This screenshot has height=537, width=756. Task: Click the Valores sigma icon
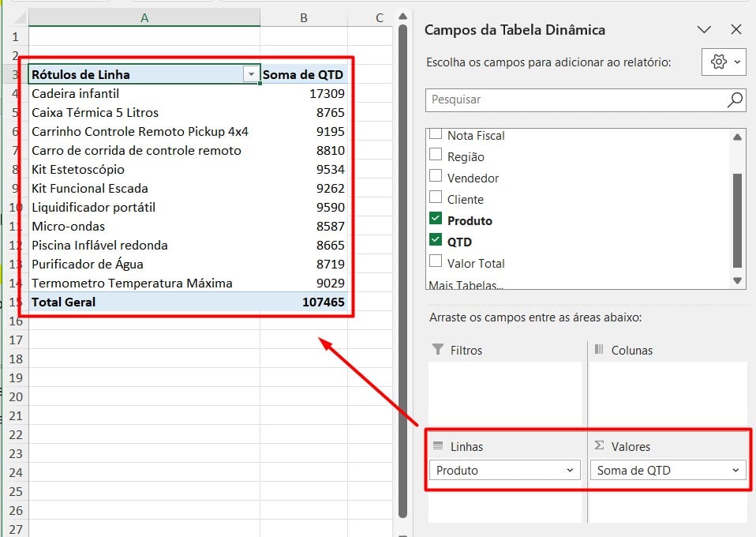[599, 445]
